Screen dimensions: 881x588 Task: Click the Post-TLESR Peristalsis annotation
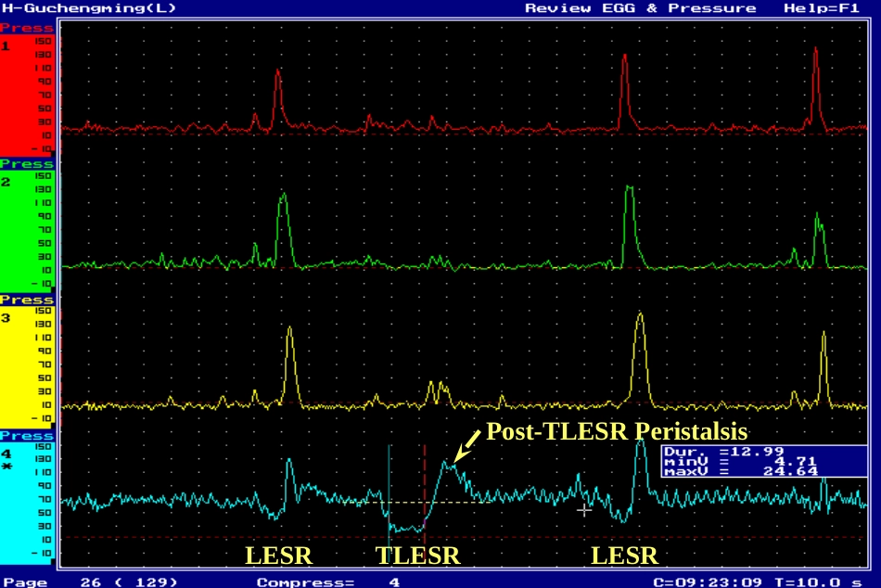[x=617, y=431]
